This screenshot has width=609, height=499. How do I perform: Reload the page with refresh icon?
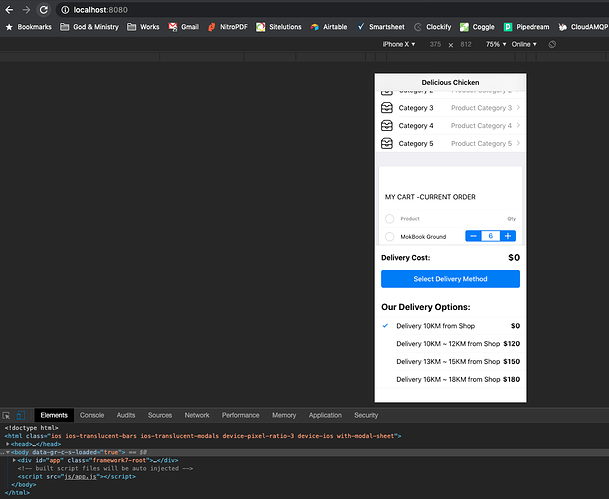click(x=44, y=10)
